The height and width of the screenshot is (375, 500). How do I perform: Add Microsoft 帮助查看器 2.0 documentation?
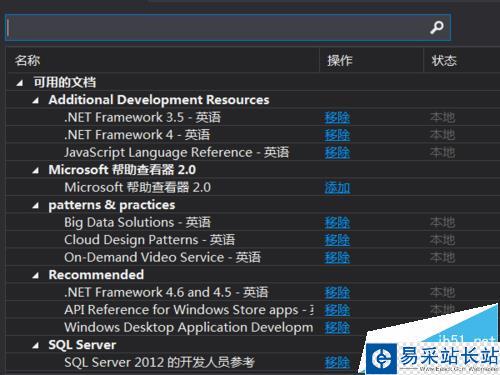(x=337, y=188)
